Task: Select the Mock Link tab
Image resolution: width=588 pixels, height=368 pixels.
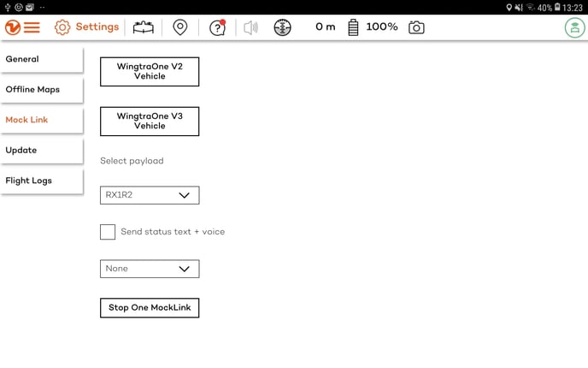Action: 42,120
